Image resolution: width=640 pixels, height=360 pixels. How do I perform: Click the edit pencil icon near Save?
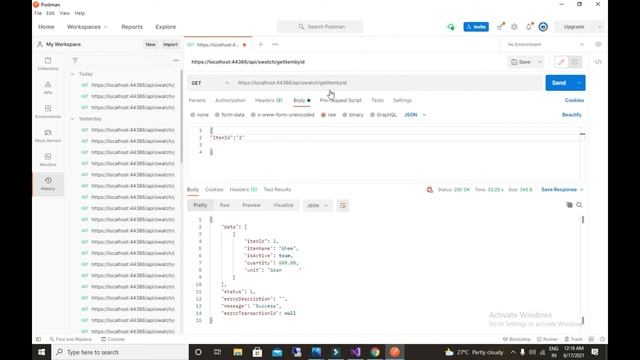(x=561, y=62)
